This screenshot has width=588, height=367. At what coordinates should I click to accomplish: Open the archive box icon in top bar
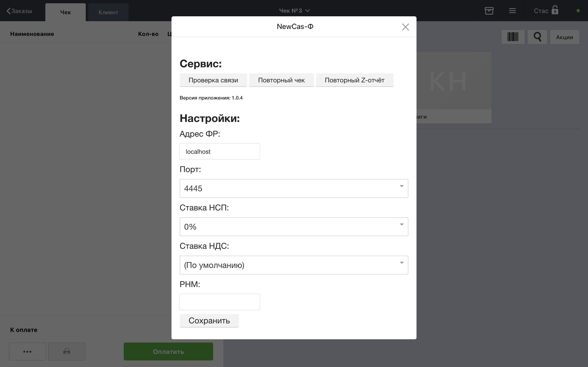pyautogui.click(x=489, y=11)
